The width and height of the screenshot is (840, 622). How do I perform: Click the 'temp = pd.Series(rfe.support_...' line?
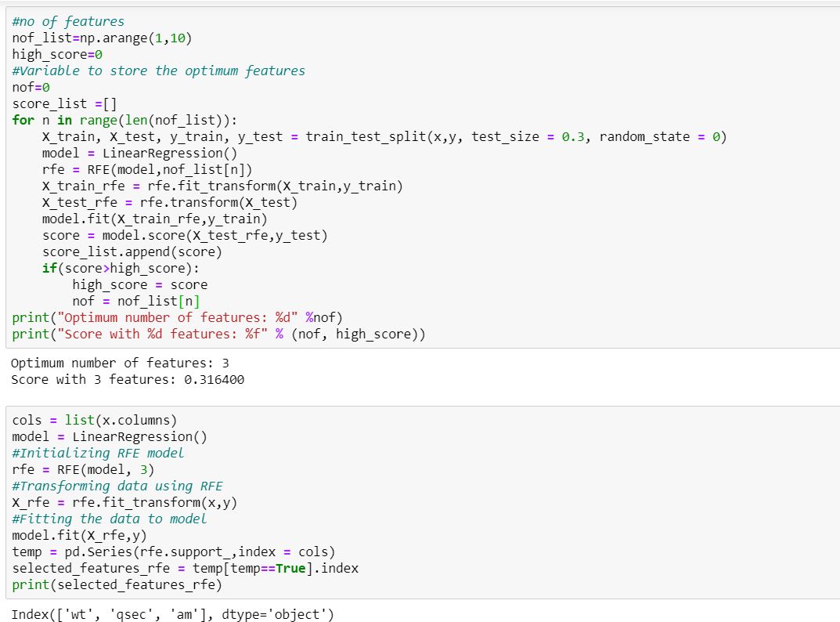tap(174, 551)
